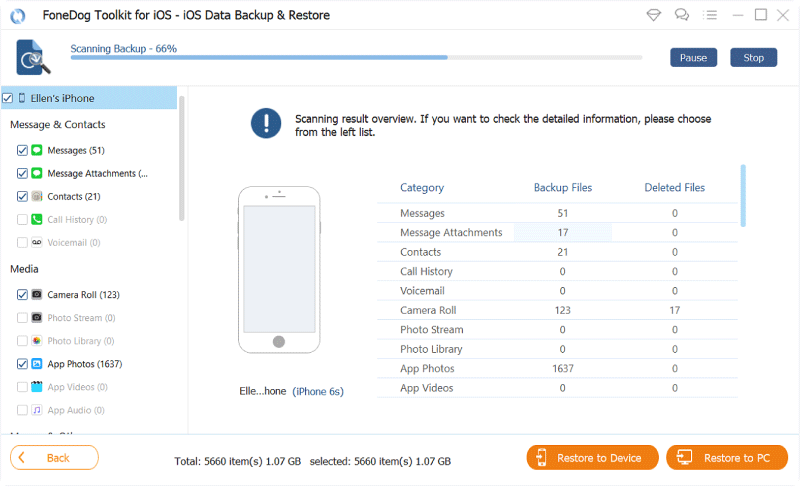Click the Photo Stream table row label
The image size is (800, 487).
point(432,329)
